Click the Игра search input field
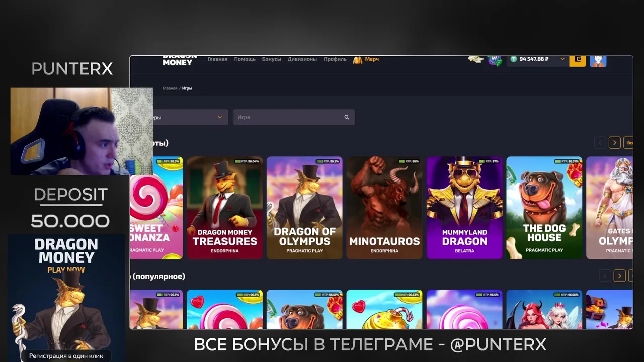The width and height of the screenshot is (644, 362). (x=294, y=117)
